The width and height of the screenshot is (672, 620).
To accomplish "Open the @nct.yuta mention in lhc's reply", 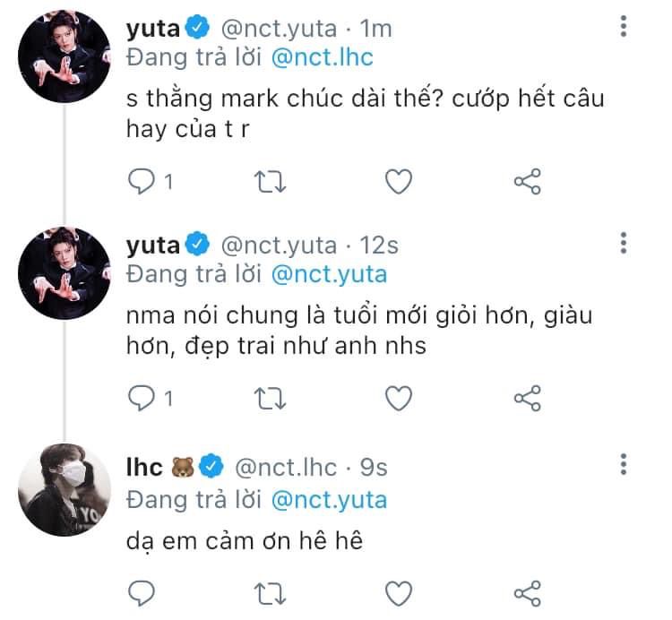I will [x=329, y=500].
